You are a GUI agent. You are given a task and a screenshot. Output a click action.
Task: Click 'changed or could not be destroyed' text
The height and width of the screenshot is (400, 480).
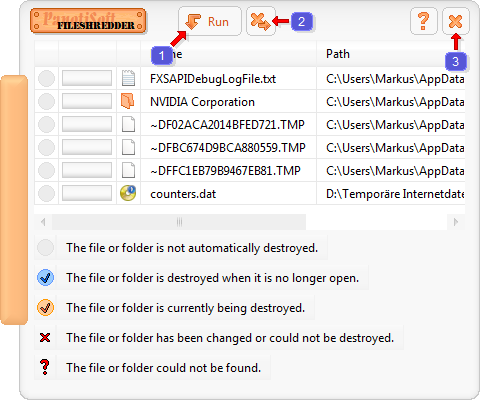tap(230, 338)
